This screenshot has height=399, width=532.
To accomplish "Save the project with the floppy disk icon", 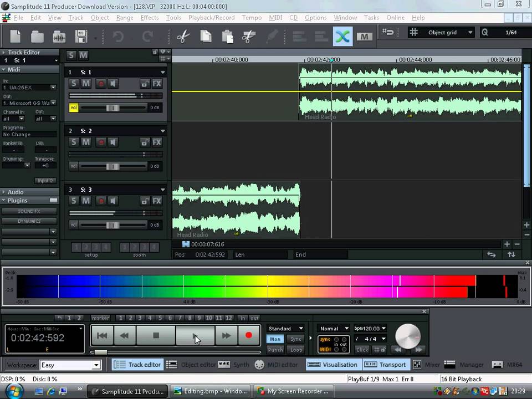I will pyautogui.click(x=81, y=37).
